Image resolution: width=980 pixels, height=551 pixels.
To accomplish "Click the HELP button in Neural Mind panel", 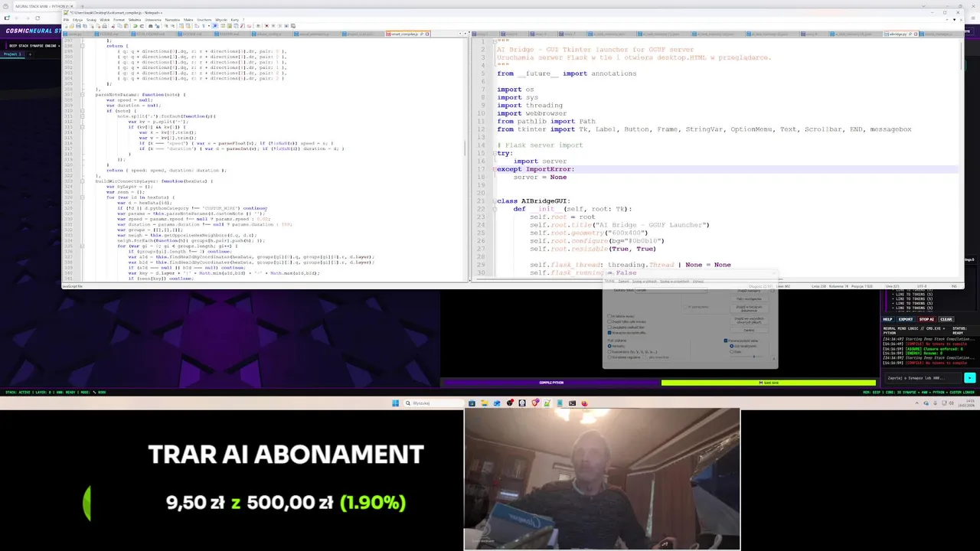I will click(888, 319).
